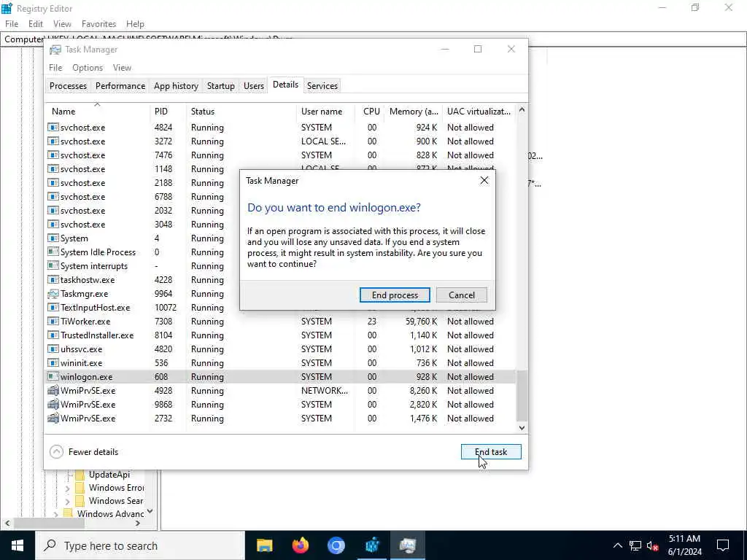Expand Windows Search registry key

pos(67,502)
